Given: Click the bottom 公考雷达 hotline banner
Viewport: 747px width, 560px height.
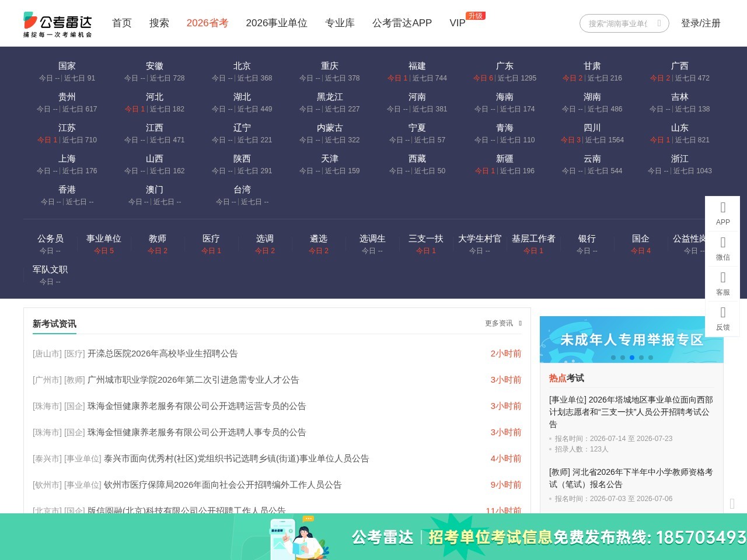Looking at the screenshot, I should 373,537.
